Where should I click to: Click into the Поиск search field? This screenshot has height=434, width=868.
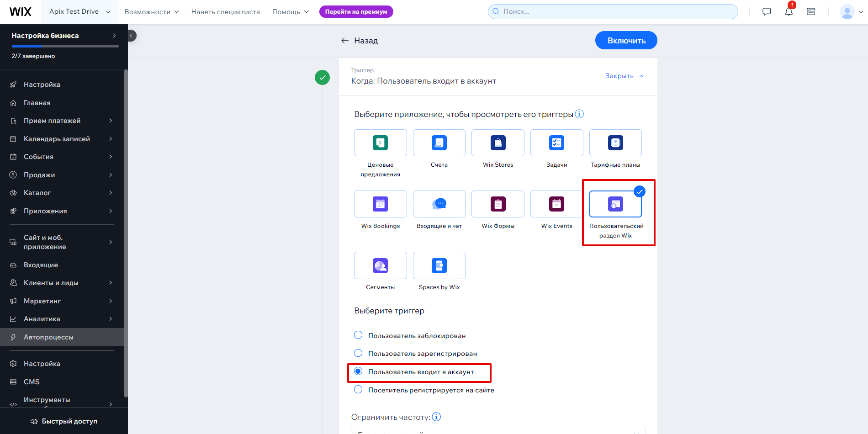[613, 12]
